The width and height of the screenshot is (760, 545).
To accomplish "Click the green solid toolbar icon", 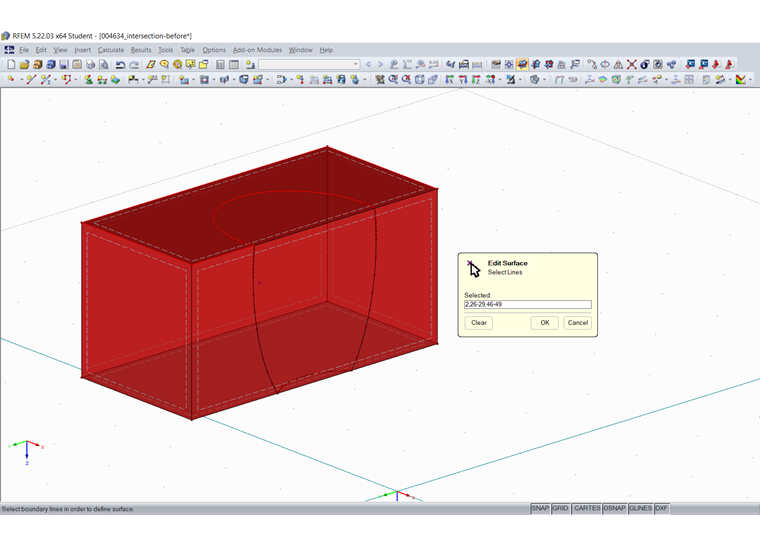I will 115,79.
